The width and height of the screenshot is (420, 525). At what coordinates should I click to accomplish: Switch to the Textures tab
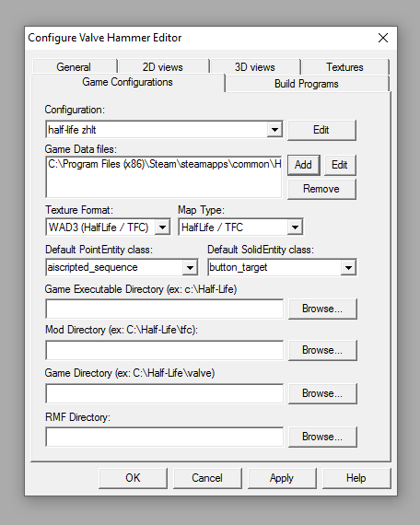[345, 66]
